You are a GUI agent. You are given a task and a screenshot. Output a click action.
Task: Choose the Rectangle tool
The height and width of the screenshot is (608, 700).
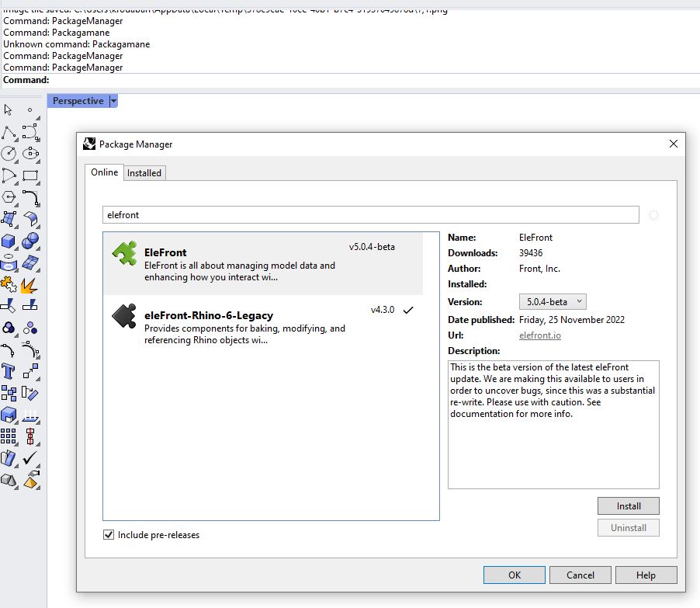click(30, 175)
